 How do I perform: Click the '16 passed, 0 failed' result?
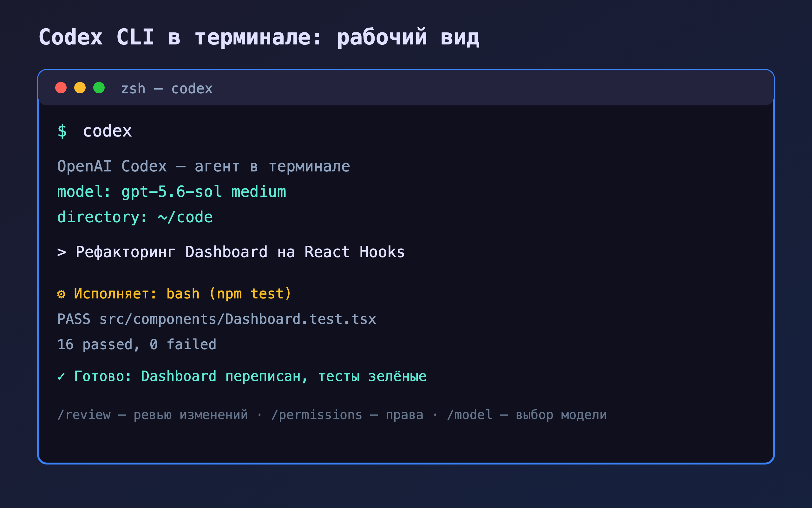(x=137, y=345)
